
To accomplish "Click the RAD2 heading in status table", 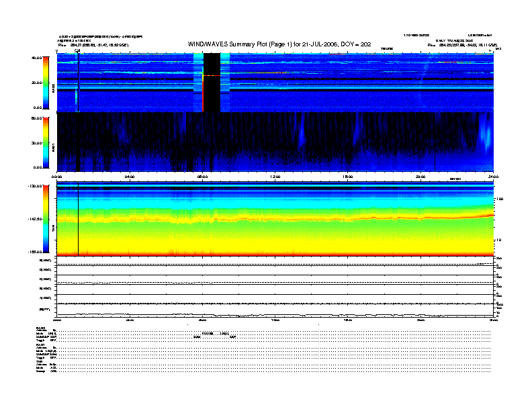I will click(x=41, y=328).
